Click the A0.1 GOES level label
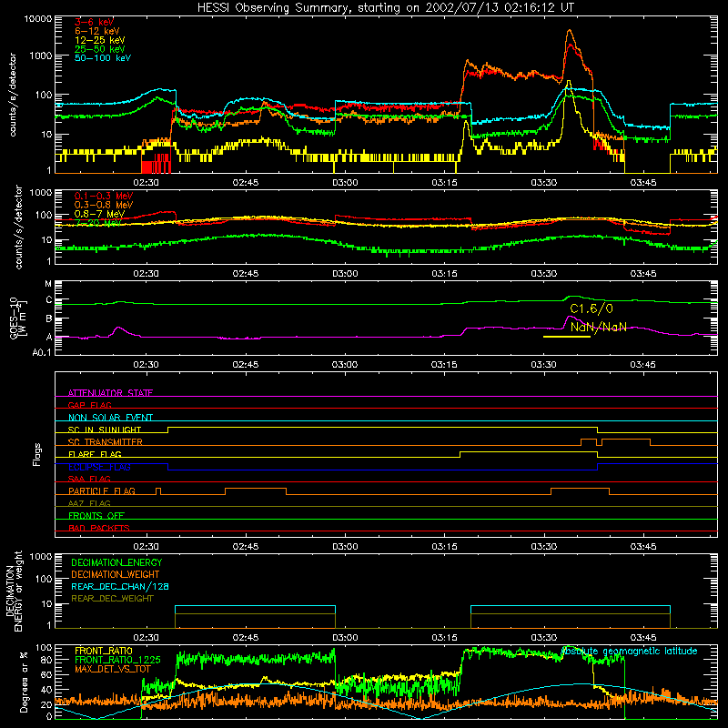Screen dimensions: 728x728 click(x=42, y=353)
